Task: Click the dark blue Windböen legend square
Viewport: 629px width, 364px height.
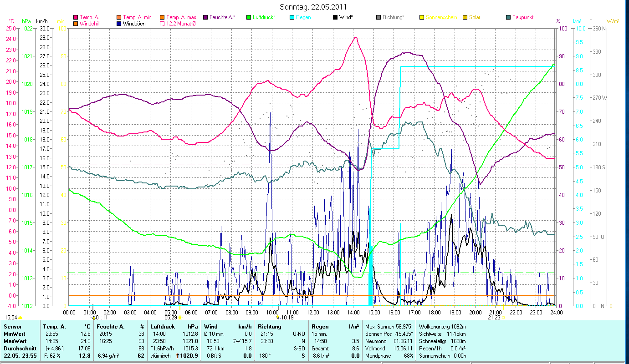Action: (119, 24)
